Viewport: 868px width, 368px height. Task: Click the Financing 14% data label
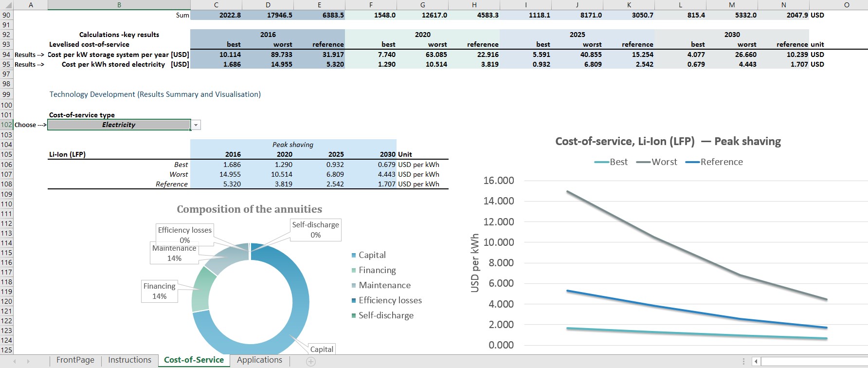point(160,291)
